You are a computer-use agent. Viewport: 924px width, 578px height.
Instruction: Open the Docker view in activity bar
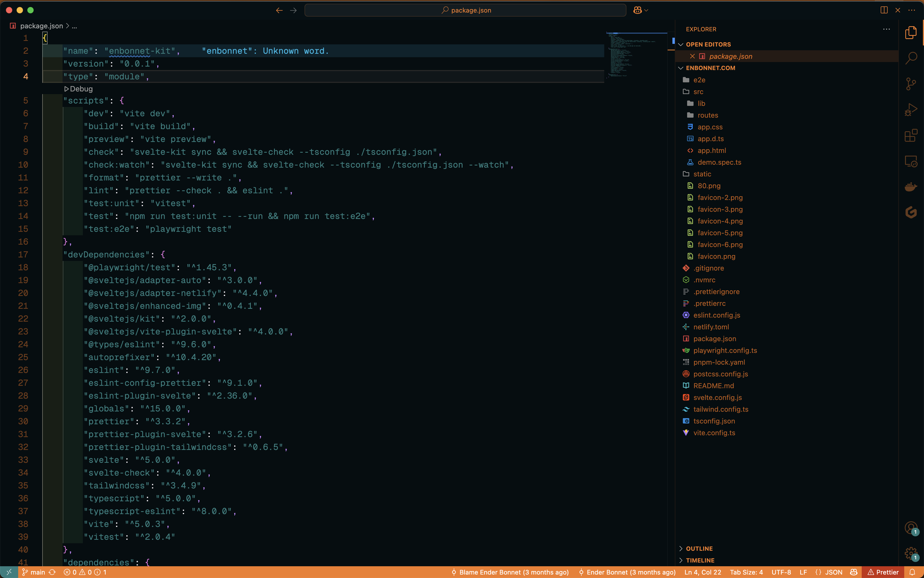click(911, 187)
